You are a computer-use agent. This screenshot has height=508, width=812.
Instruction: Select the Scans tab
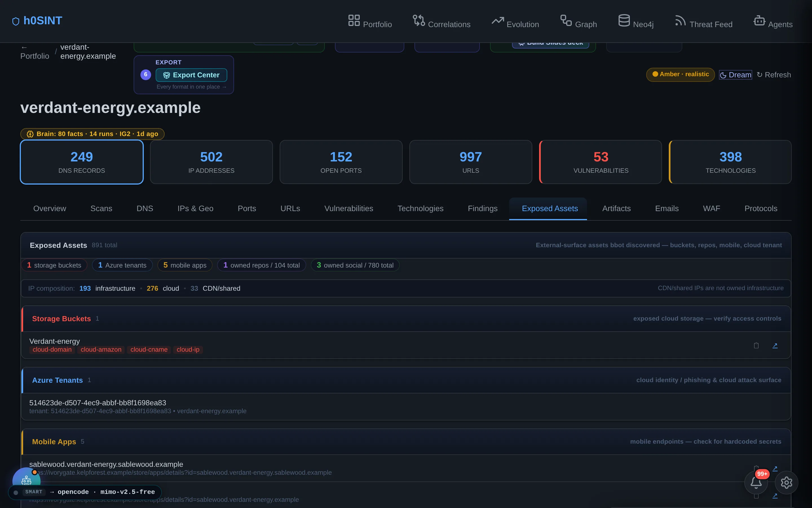pos(101,209)
